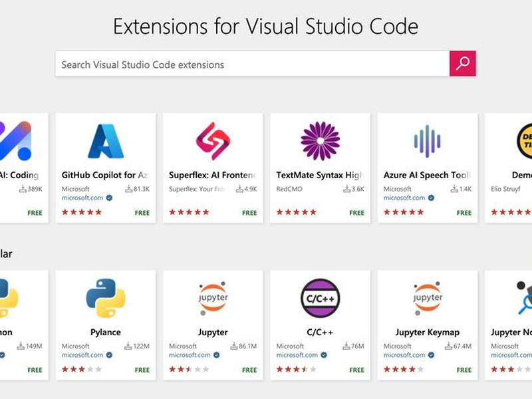Click the Elio Struyf publisher name
532x399 pixels.
coord(505,189)
